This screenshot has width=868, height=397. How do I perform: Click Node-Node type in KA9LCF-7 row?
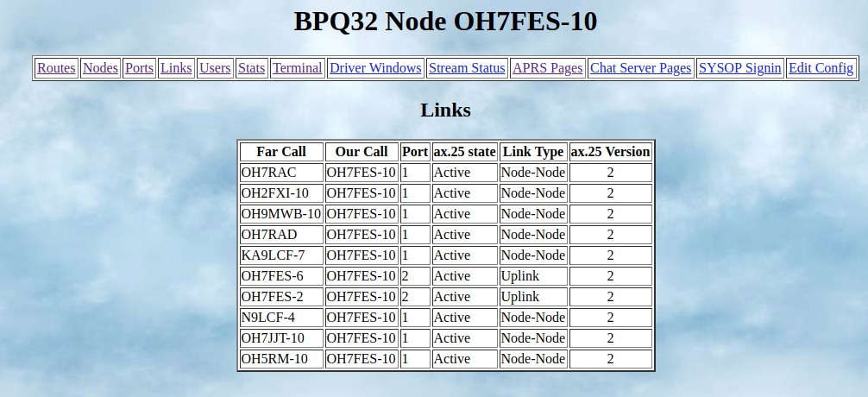533,255
